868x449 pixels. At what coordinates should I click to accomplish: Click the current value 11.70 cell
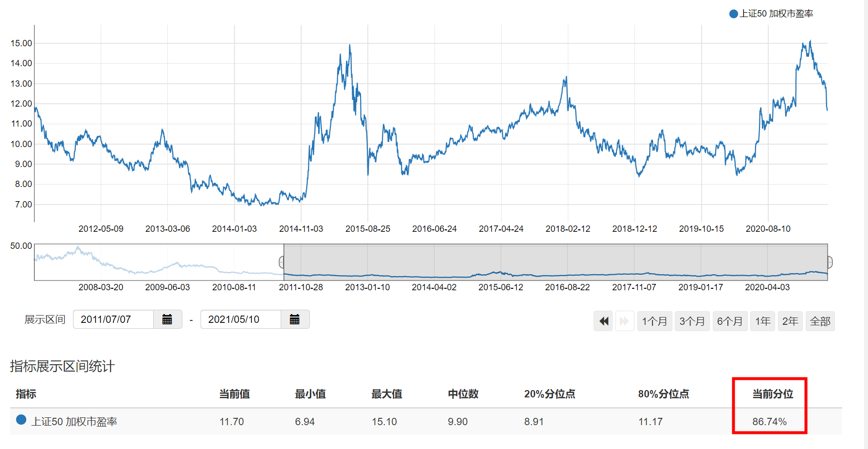[x=232, y=422]
